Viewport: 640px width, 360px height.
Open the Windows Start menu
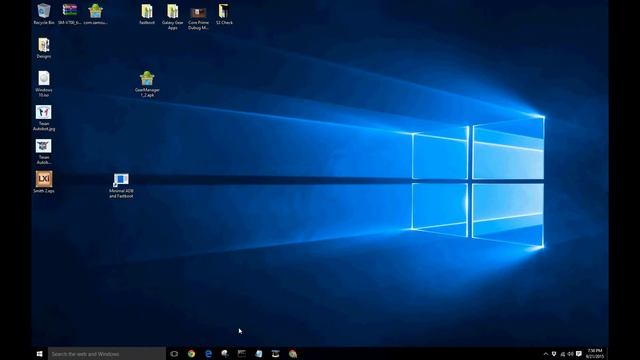point(40,354)
